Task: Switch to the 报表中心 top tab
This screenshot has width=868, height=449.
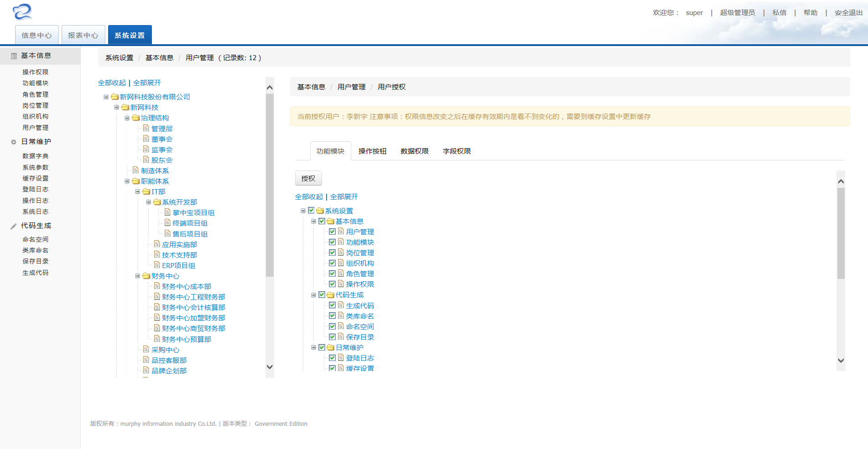Action: [83, 35]
